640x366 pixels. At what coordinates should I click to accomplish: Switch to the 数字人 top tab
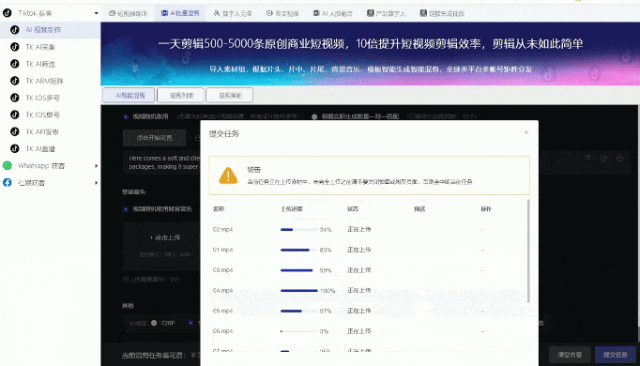pos(233,13)
